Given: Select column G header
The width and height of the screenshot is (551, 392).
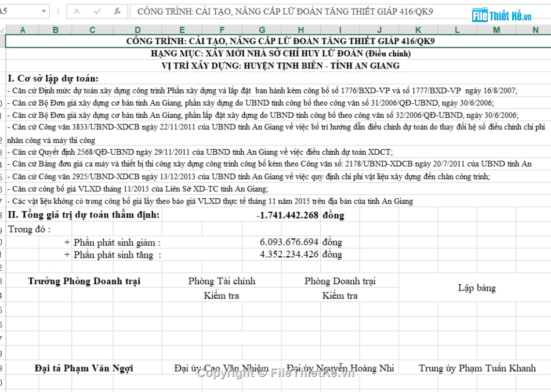Looking at the screenshot, I should (x=262, y=30).
